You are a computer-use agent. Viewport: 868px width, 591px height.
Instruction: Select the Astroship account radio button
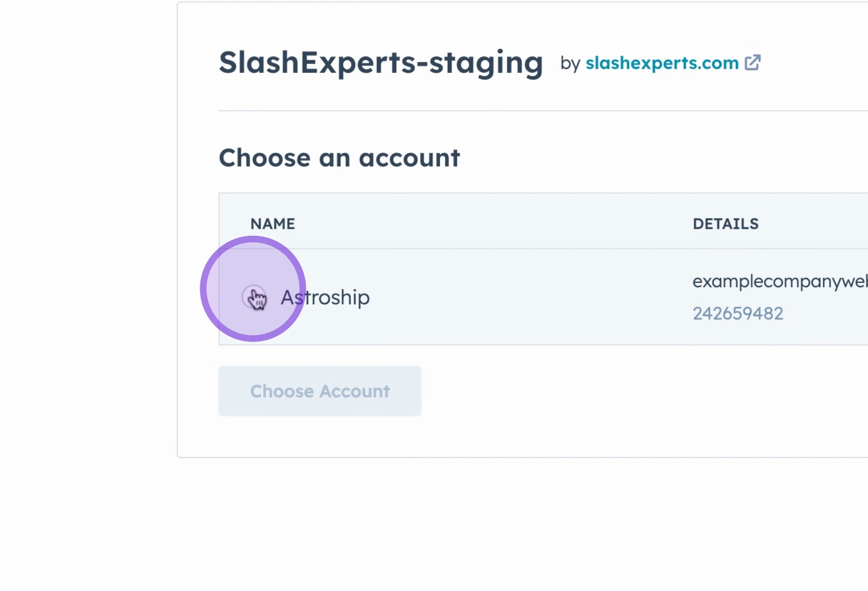click(x=253, y=297)
